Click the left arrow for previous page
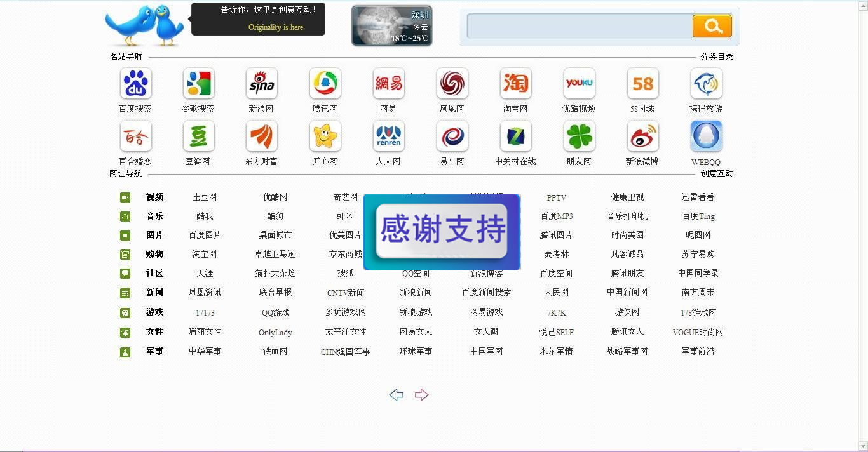The image size is (868, 452). pyautogui.click(x=396, y=395)
